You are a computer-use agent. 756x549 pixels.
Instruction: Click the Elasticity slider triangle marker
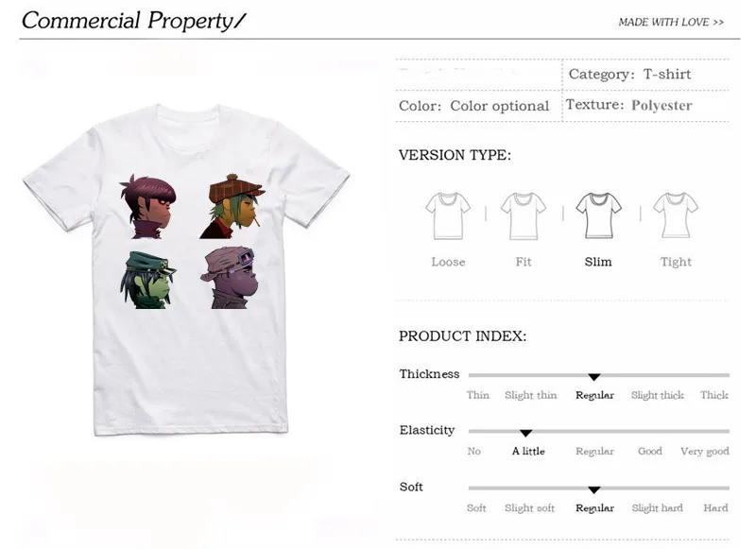click(x=525, y=434)
